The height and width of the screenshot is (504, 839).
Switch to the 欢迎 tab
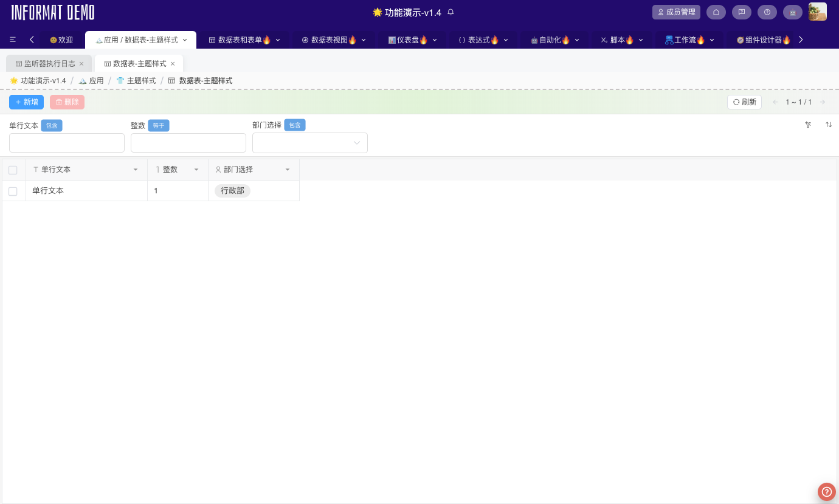pyautogui.click(x=61, y=40)
